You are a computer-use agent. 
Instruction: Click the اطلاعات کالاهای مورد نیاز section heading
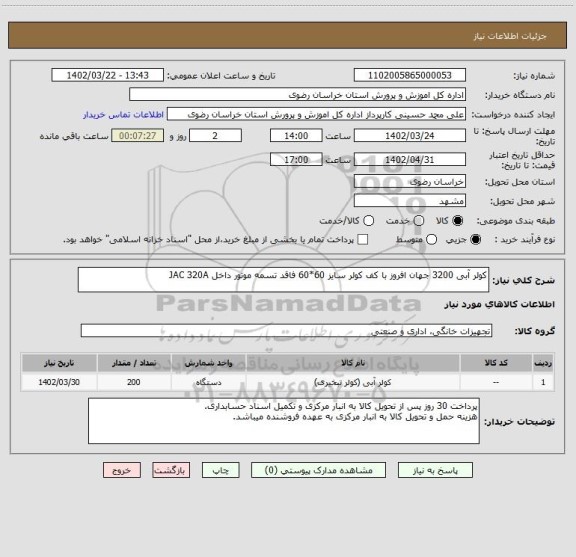500,305
